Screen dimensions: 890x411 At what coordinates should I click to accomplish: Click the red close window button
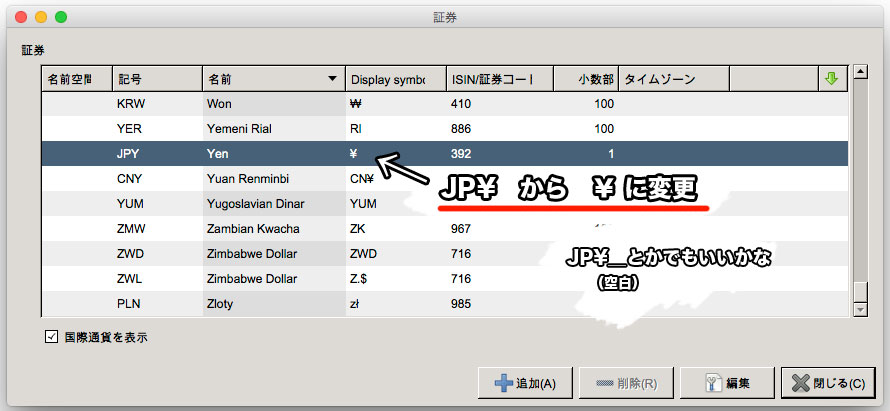click(21, 17)
